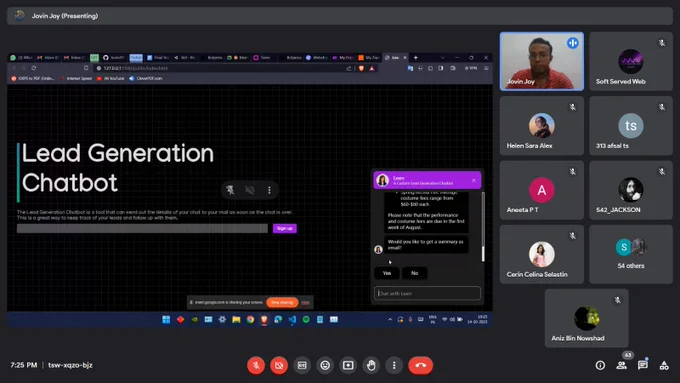Expand the browser tab search chevron
Image resolution: width=680 pixels, height=383 pixels.
442,58
